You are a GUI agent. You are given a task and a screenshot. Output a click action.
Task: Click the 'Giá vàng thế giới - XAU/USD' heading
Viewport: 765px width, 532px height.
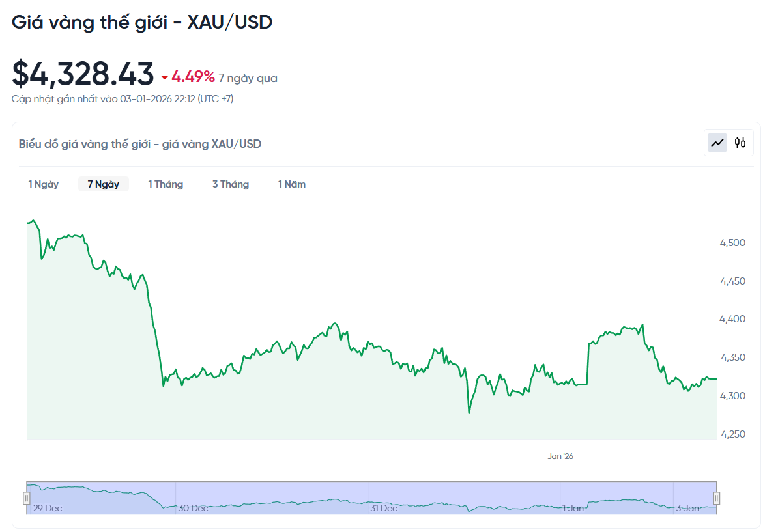142,22
